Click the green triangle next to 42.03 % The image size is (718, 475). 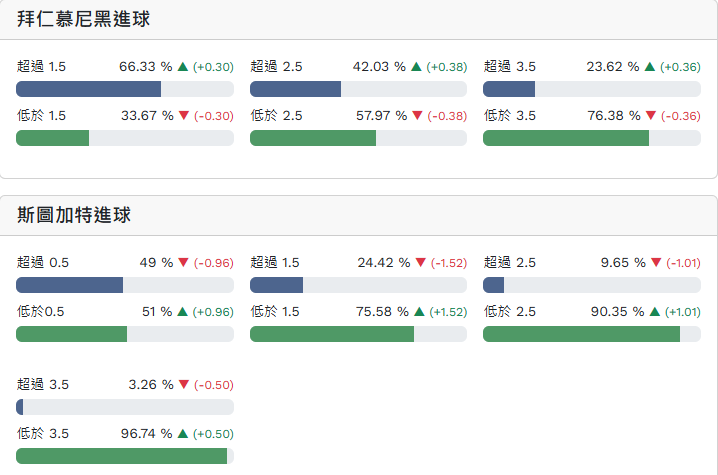point(416,67)
